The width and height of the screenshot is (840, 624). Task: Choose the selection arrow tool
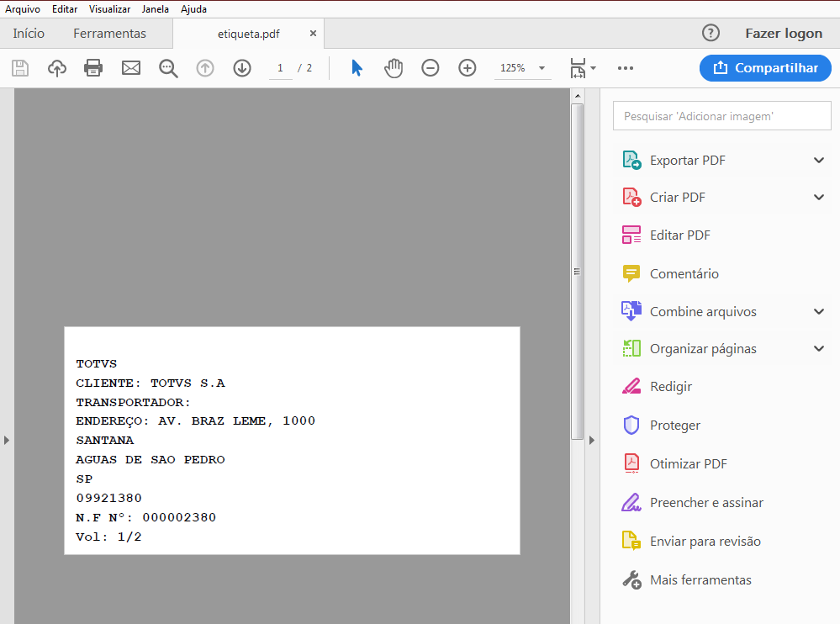[357, 68]
